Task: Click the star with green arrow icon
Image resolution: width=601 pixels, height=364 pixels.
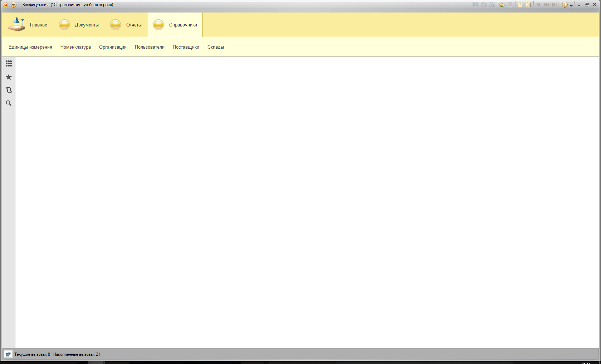Action: click(502, 5)
